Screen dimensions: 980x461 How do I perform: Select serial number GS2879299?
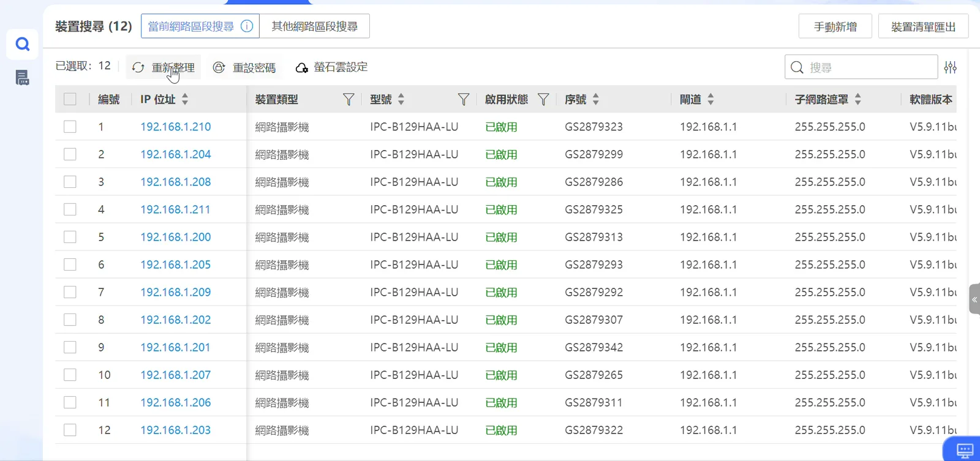tap(594, 154)
